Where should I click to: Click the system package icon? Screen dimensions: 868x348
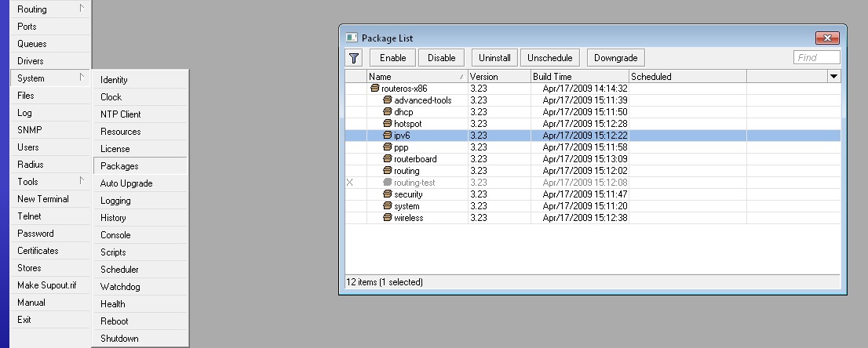388,206
